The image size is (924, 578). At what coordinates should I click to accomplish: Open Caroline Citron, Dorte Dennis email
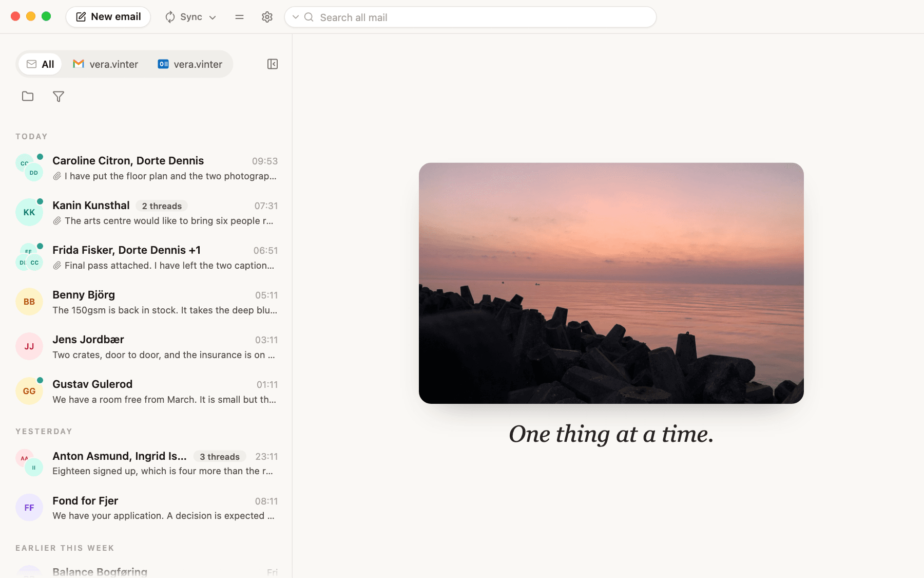click(x=146, y=168)
